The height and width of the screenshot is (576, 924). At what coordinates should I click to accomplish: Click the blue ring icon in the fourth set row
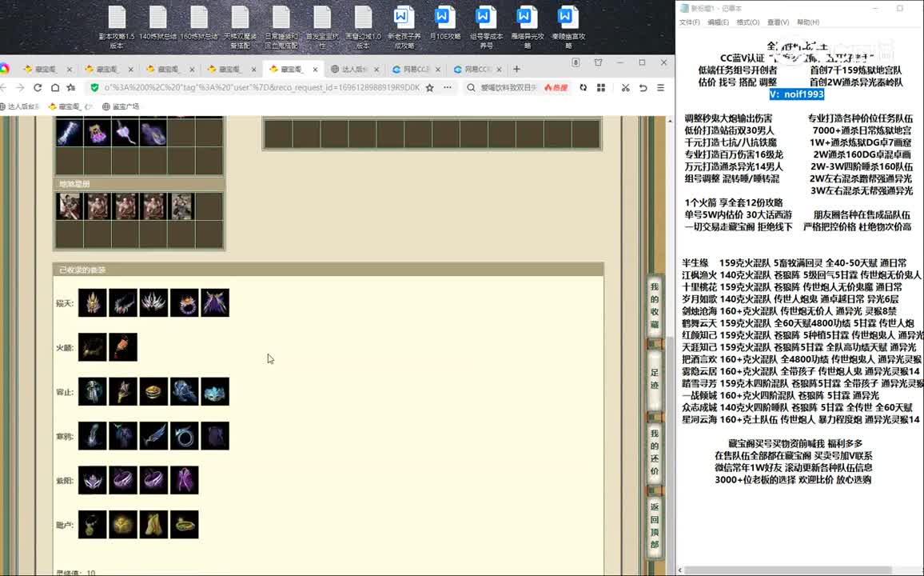tap(185, 436)
